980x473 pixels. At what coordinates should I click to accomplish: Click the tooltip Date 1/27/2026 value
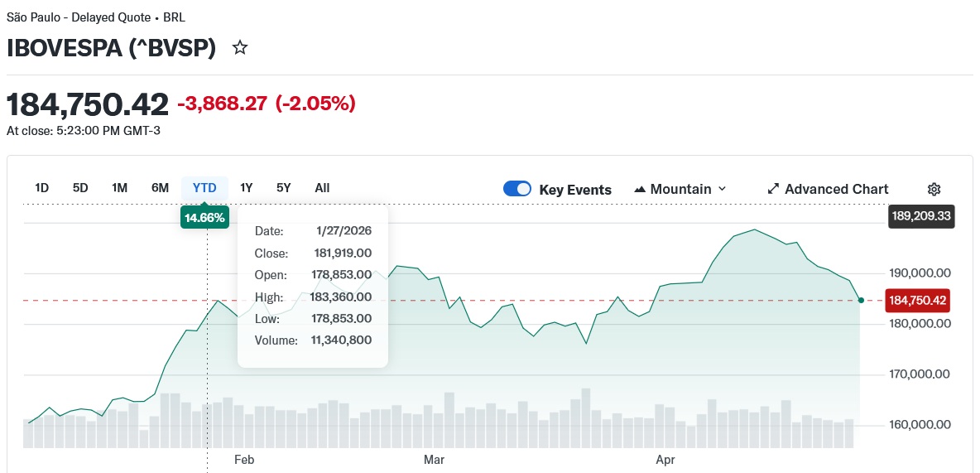344,231
